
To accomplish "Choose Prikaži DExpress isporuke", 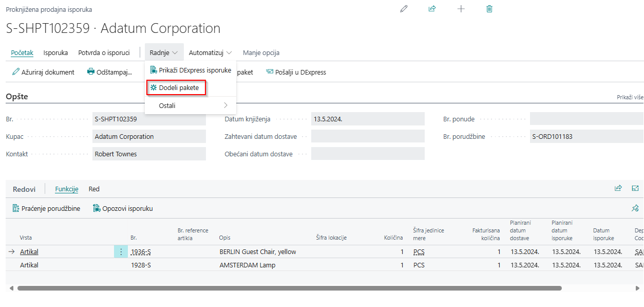I will [191, 70].
